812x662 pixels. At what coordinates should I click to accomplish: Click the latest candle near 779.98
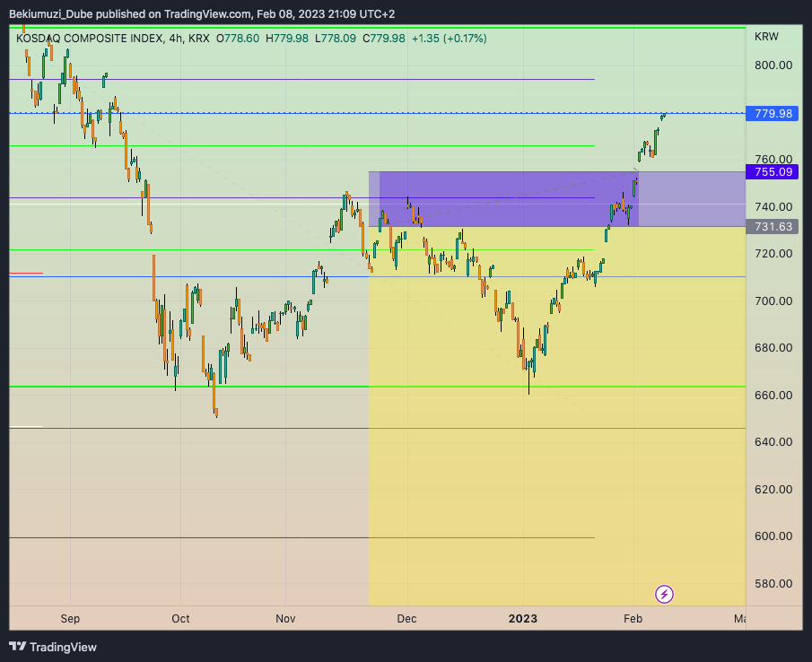click(x=665, y=115)
